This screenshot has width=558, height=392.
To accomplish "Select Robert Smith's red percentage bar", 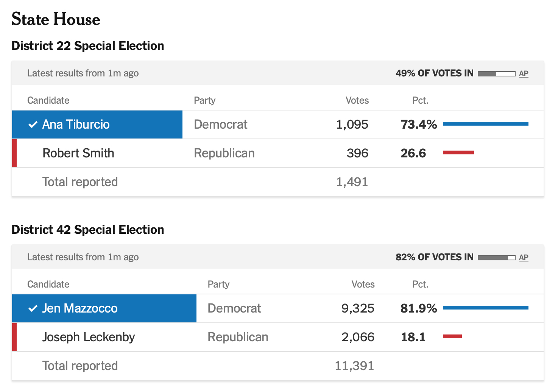I will tap(458, 152).
